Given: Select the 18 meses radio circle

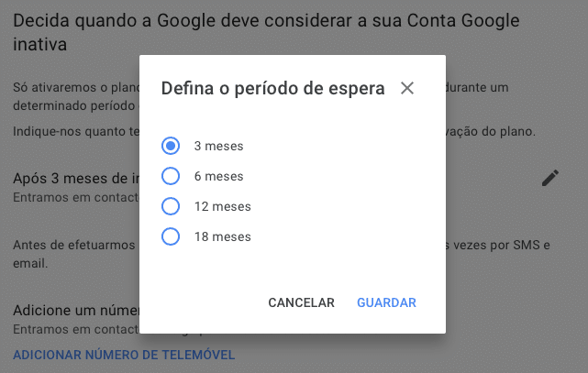Looking at the screenshot, I should click(x=170, y=236).
